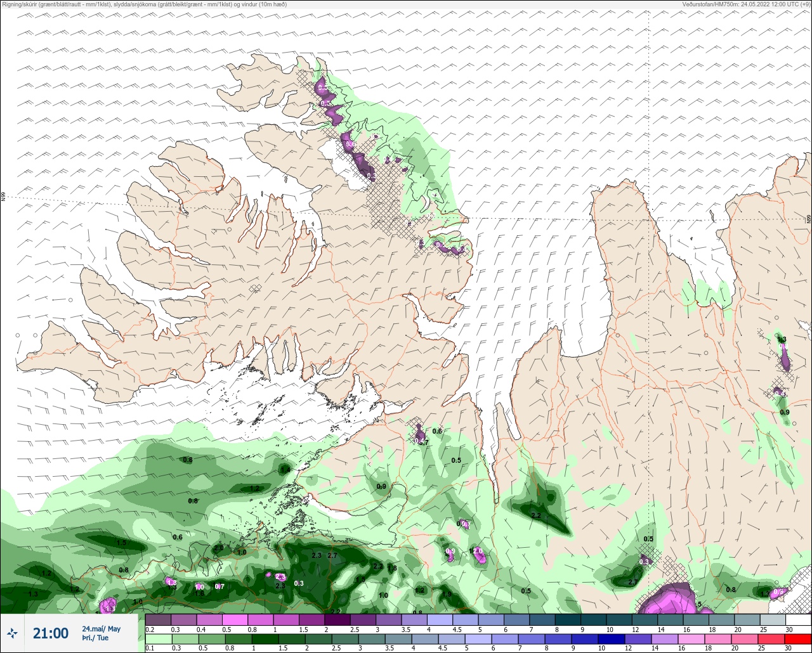Viewport: 812px width, 653px height.
Task: Pick the snow scale 12–14 mm swatch
Action: tap(645, 619)
